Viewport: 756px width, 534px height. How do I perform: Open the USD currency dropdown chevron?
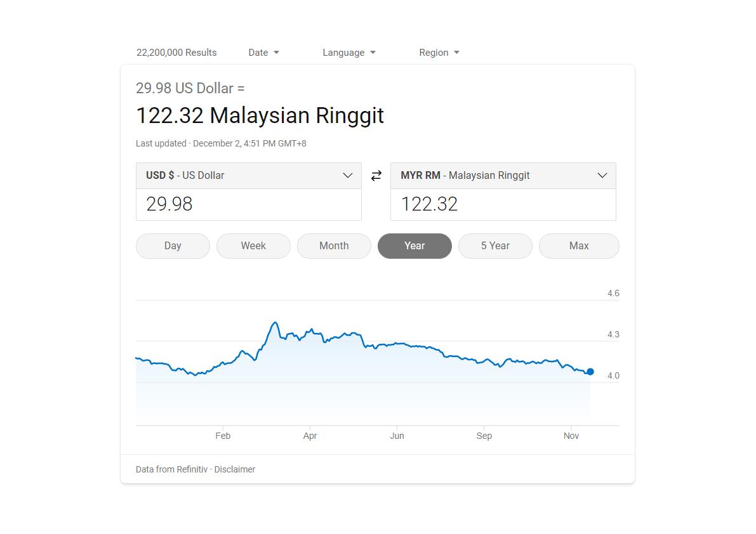click(348, 175)
